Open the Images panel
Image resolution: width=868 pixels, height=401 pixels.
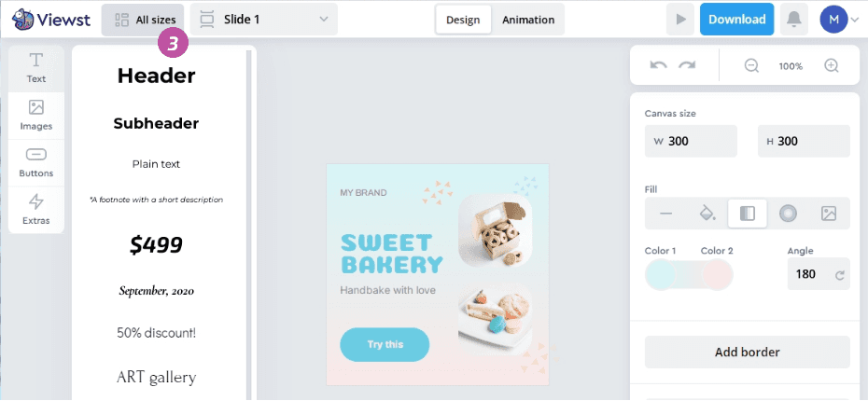(36, 116)
